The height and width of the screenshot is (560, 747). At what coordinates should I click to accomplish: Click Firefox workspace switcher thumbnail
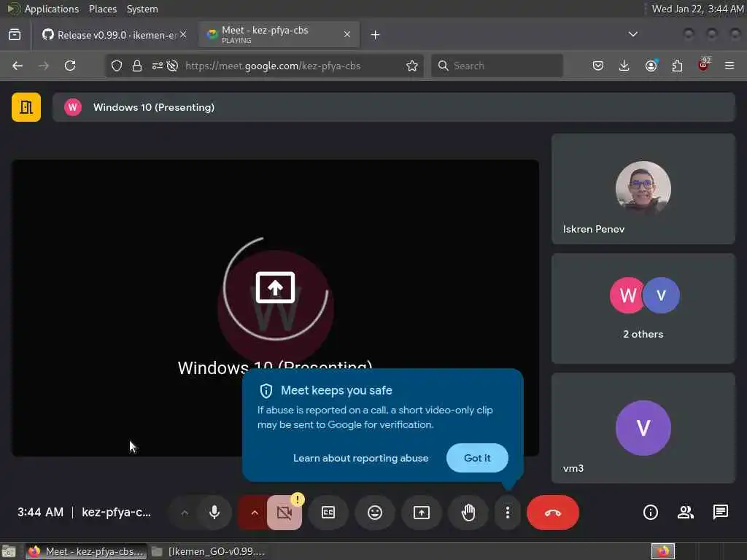(663, 551)
